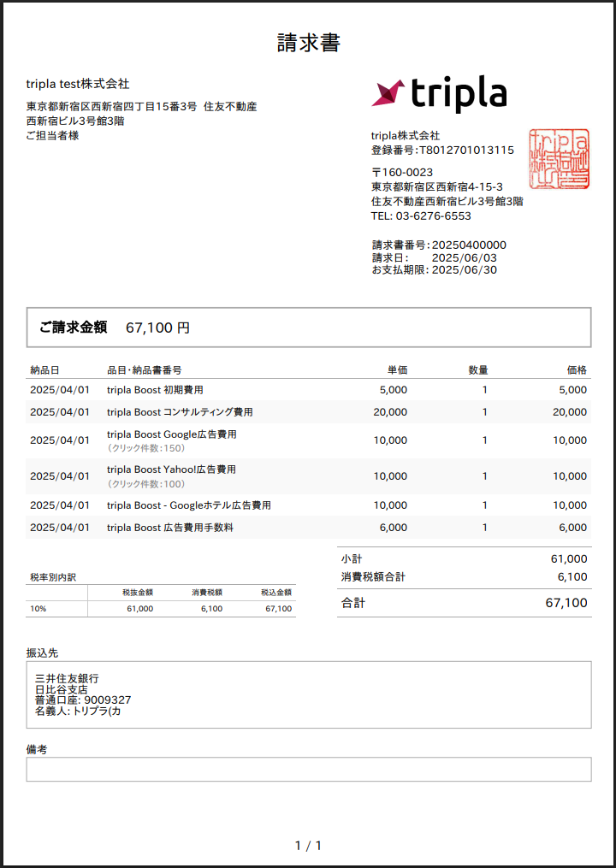The height and width of the screenshot is (868, 616).
Task: Click invoice number 20250400000
Action: click(469, 245)
